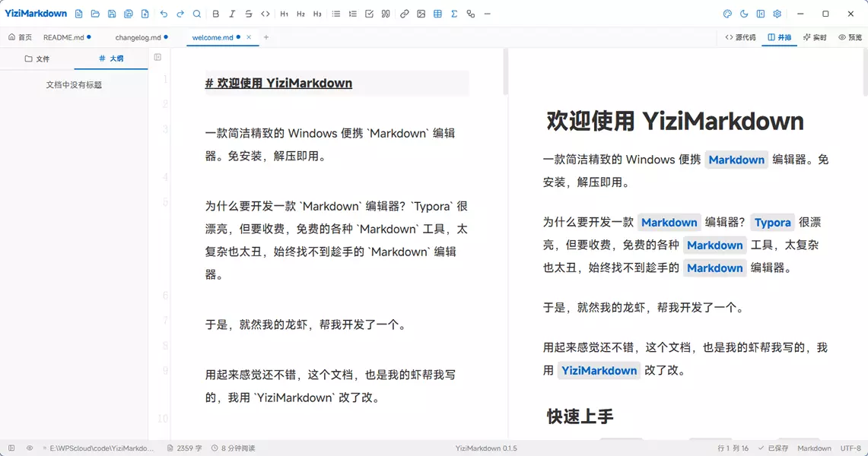Viewport: 868px width, 456px height.
Task: Go to the 首页 home tab
Action: tap(20, 37)
